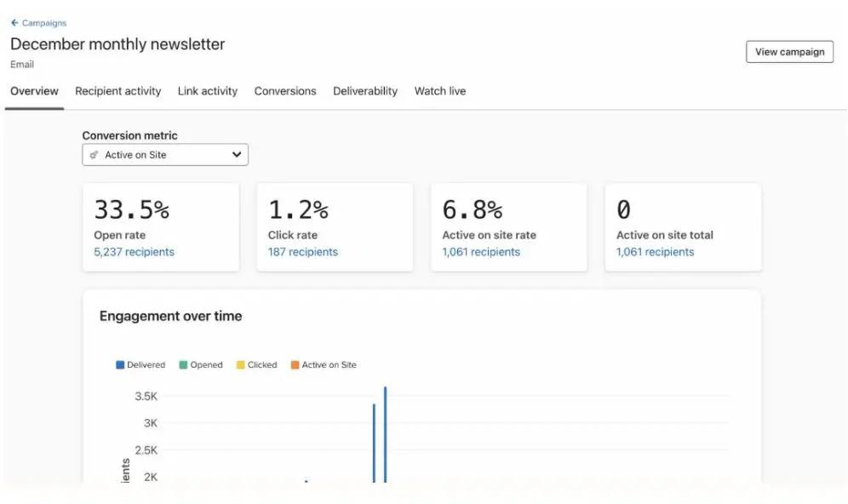Select the Overview tab
Screen dimensions: 848x504
34,91
